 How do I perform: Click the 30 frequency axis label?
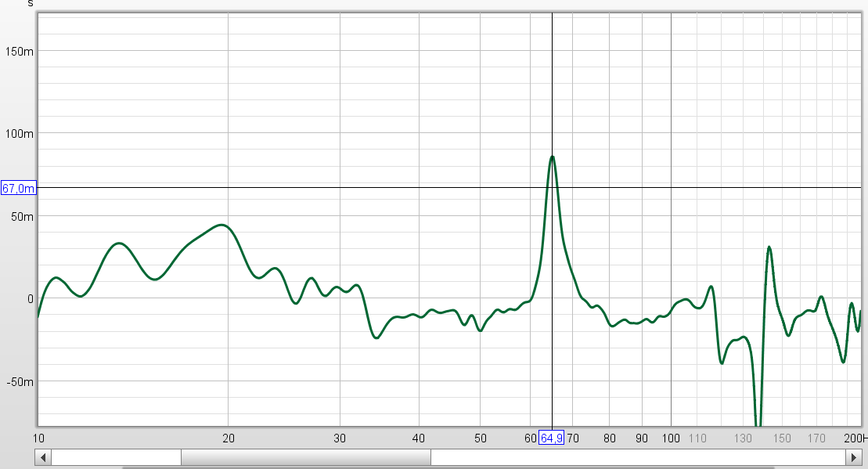click(340, 438)
